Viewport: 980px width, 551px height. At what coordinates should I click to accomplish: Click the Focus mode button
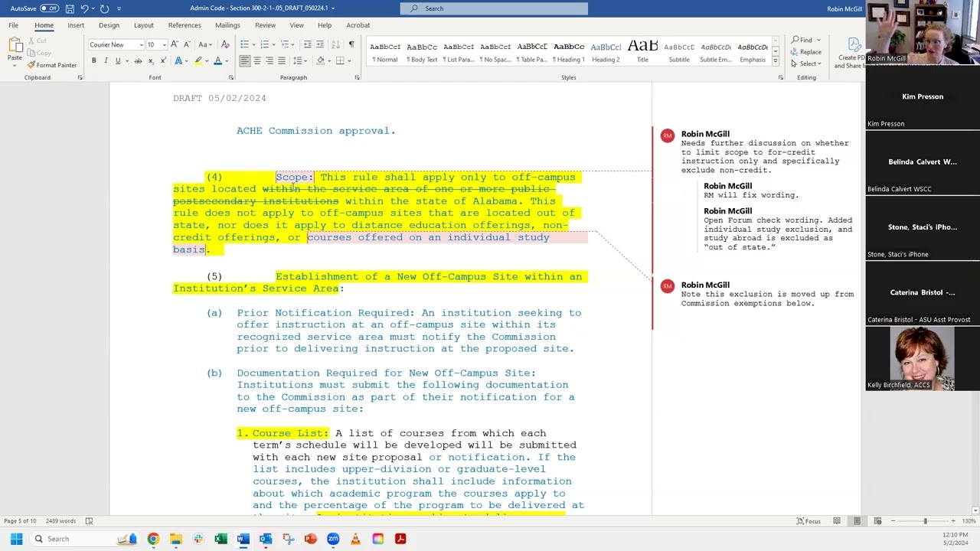(808, 521)
